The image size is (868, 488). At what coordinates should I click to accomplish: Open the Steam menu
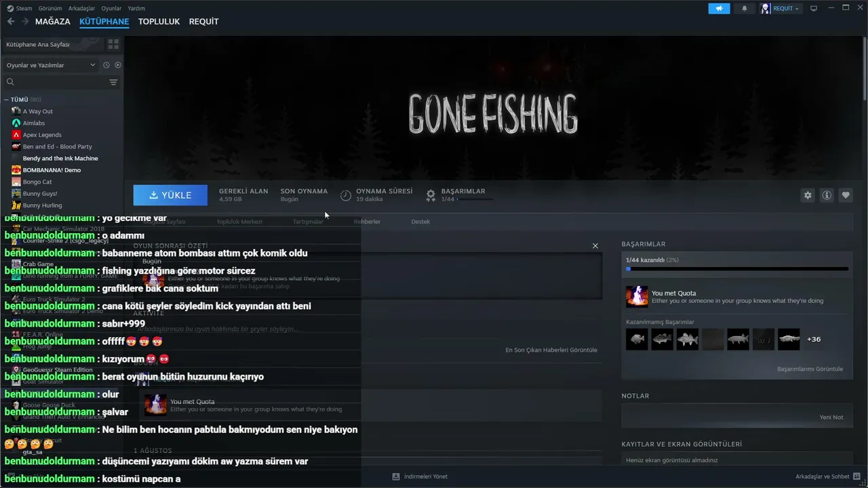pos(20,8)
